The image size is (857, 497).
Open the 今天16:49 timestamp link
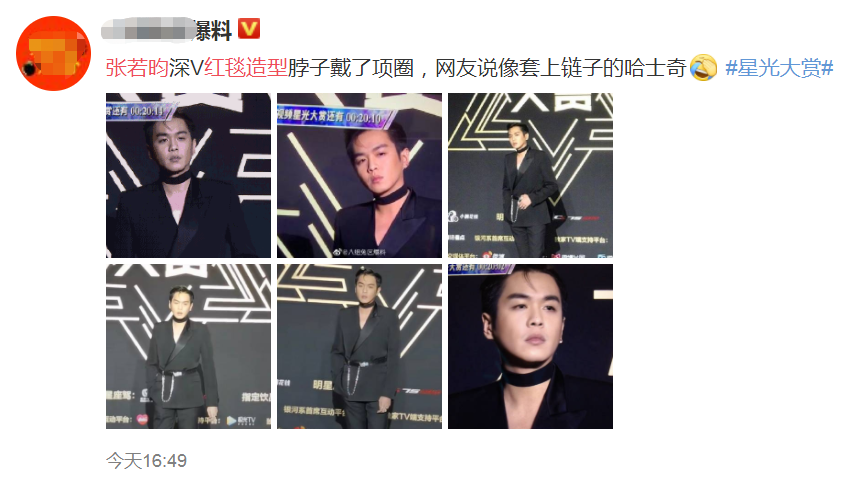(146, 461)
